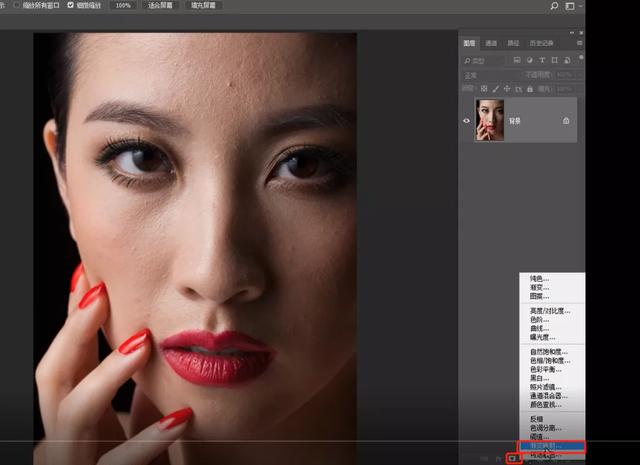The width and height of the screenshot is (640, 465).
Task: Uncheck the 细微缩放 checkbox
Action: pyautogui.click(x=70, y=5)
